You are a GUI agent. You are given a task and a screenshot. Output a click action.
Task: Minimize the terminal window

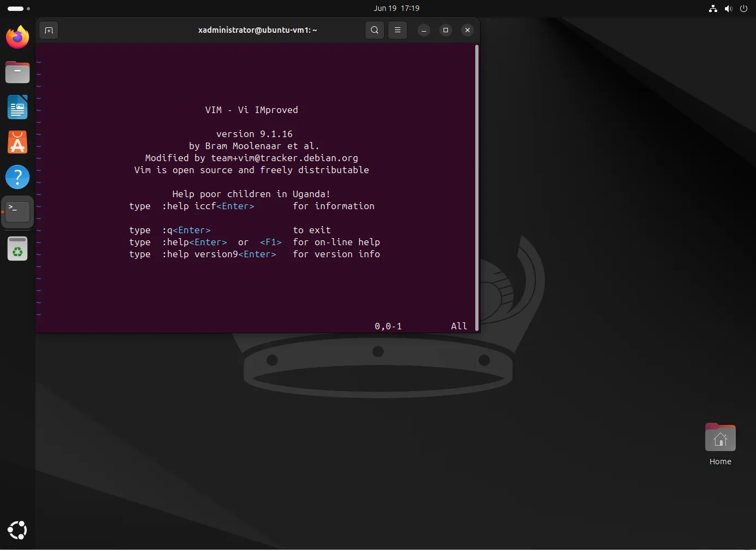424,30
